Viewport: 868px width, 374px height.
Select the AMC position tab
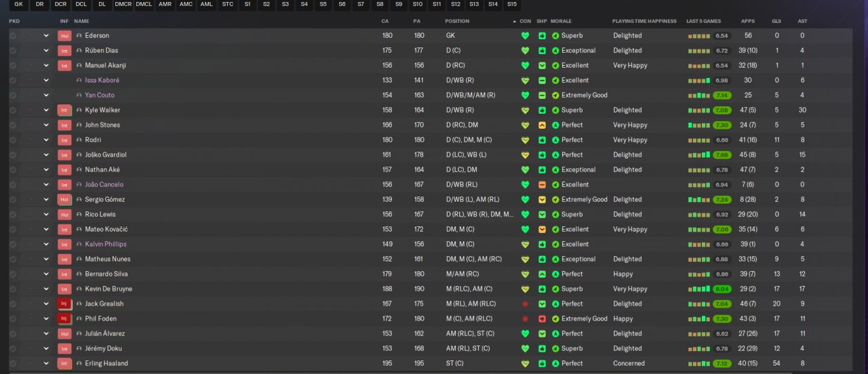coord(186,5)
